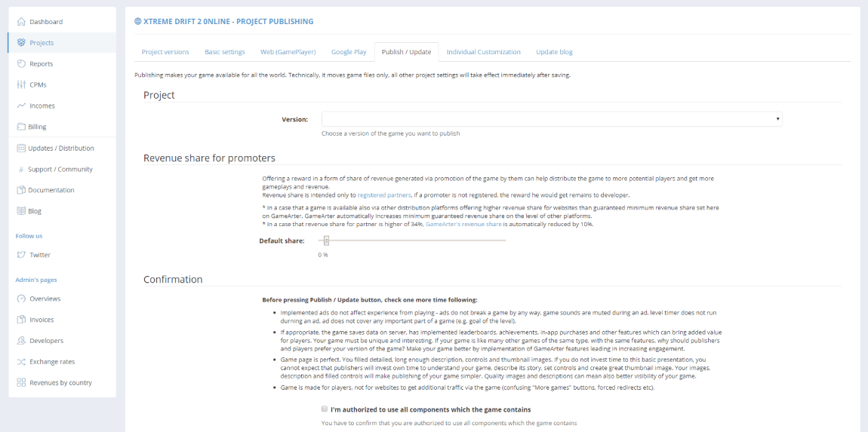Screen dimensions: 868x432
Task: Click the Developers users icon
Action: (x=22, y=341)
